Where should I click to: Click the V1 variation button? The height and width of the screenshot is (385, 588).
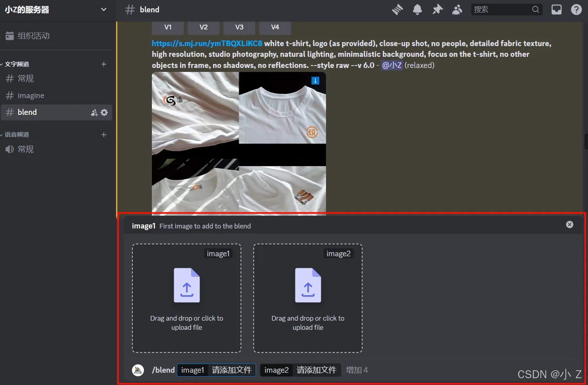click(168, 27)
